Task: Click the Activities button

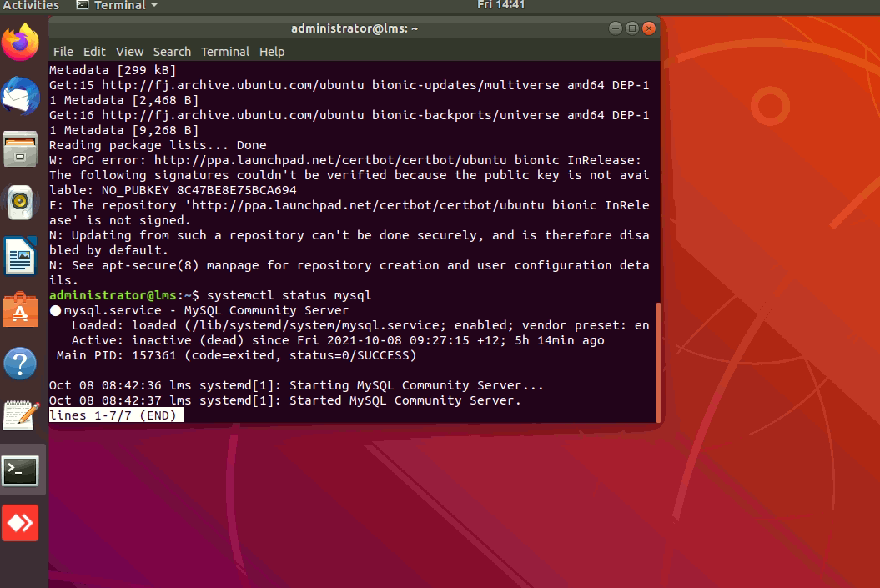Action: (x=31, y=6)
